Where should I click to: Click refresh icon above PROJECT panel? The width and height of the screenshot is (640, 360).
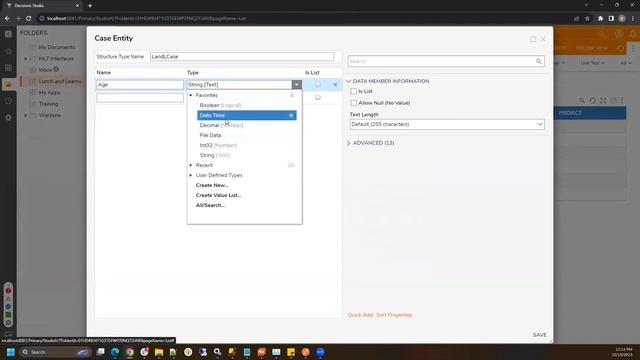593,100
